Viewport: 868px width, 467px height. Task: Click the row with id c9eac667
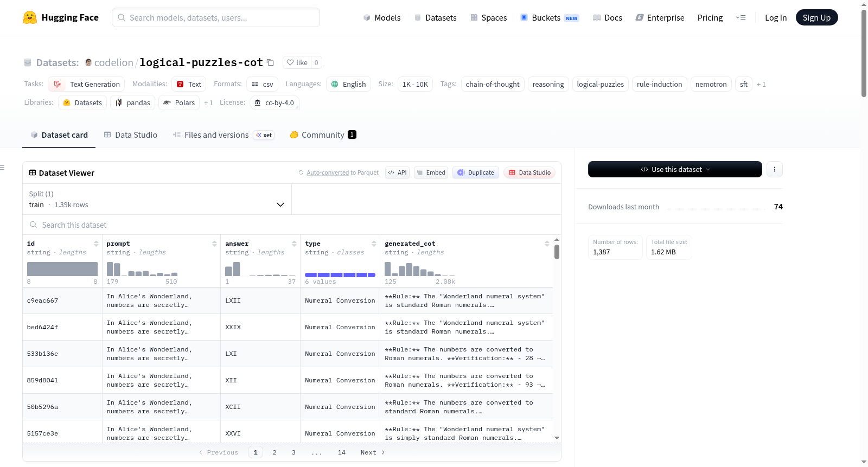coord(288,300)
